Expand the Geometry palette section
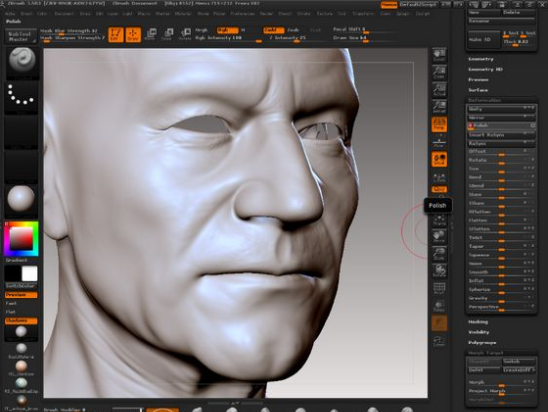The height and width of the screenshot is (412, 548). tap(481, 59)
